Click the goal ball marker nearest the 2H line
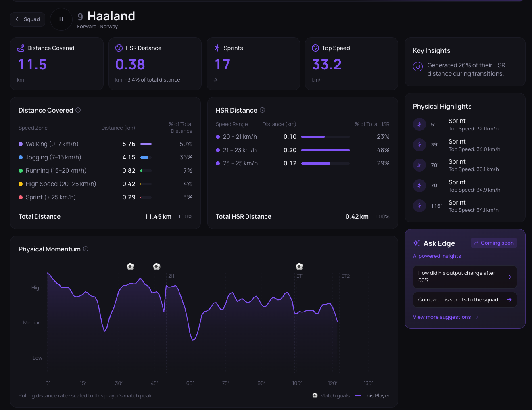 click(157, 266)
